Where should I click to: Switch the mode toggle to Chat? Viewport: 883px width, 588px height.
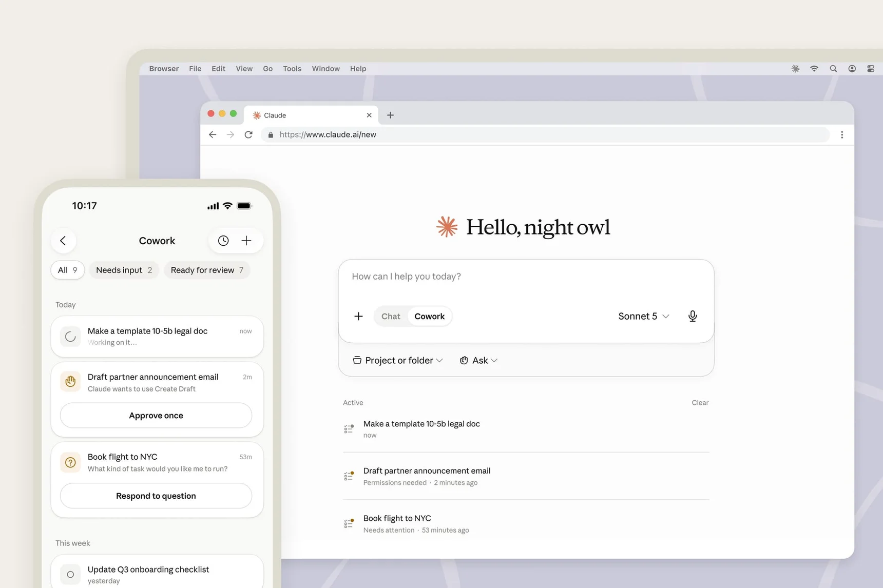(x=391, y=317)
